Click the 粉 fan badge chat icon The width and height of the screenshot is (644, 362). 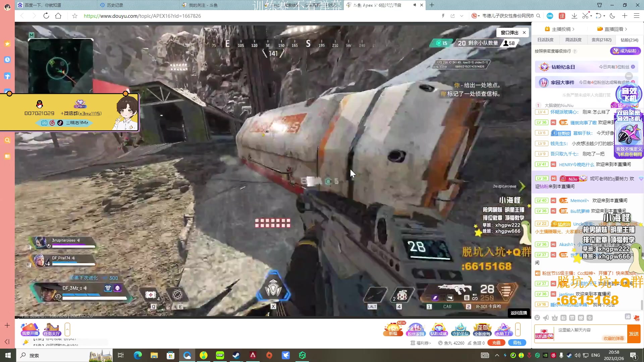coord(563,318)
